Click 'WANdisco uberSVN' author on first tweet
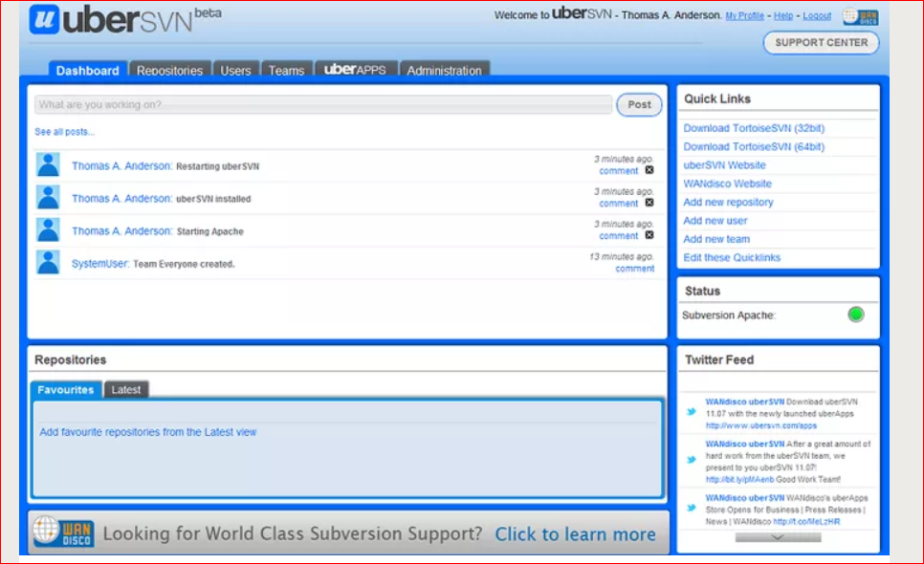The width and height of the screenshot is (924, 564). 745,401
